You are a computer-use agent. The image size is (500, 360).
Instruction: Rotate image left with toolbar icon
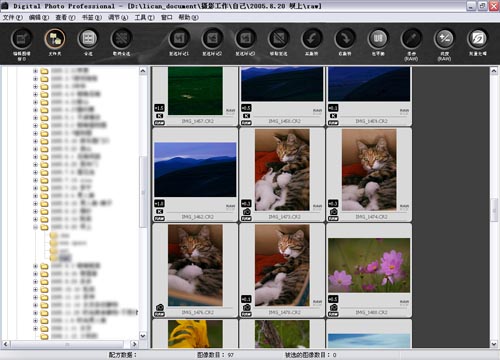point(312,39)
